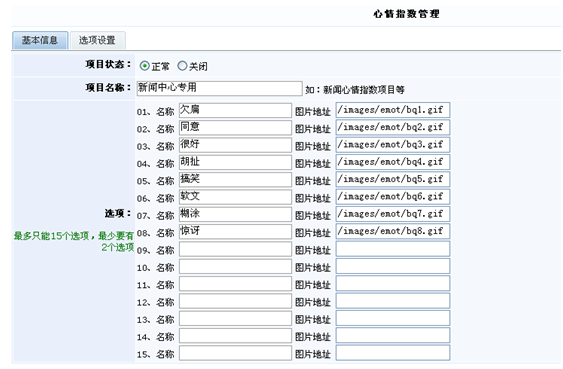Click the image path field with bq1.gif

(393, 110)
